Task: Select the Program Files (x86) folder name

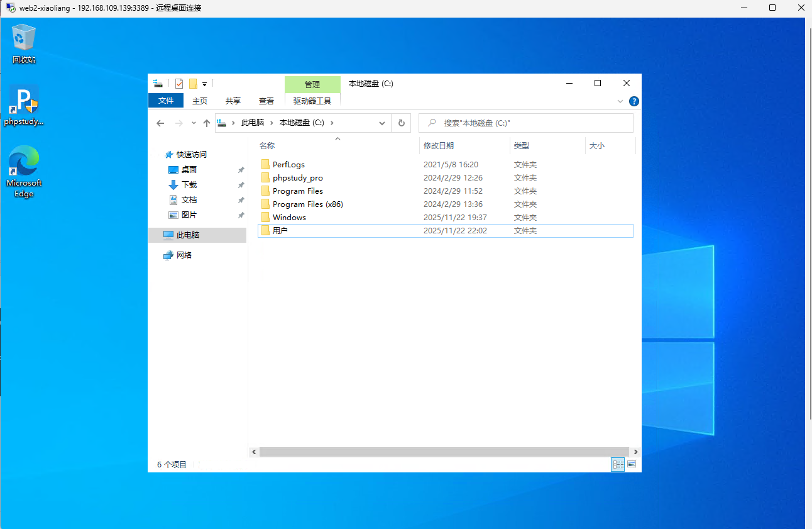Action: point(308,204)
